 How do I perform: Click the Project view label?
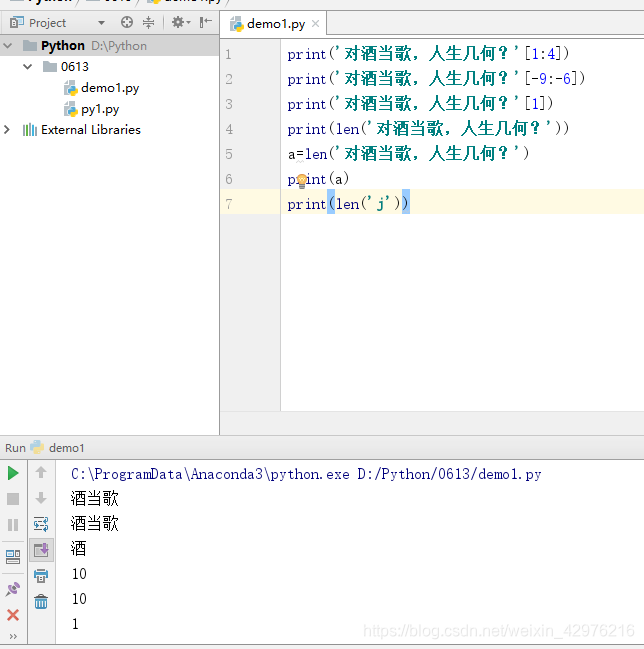point(47,23)
